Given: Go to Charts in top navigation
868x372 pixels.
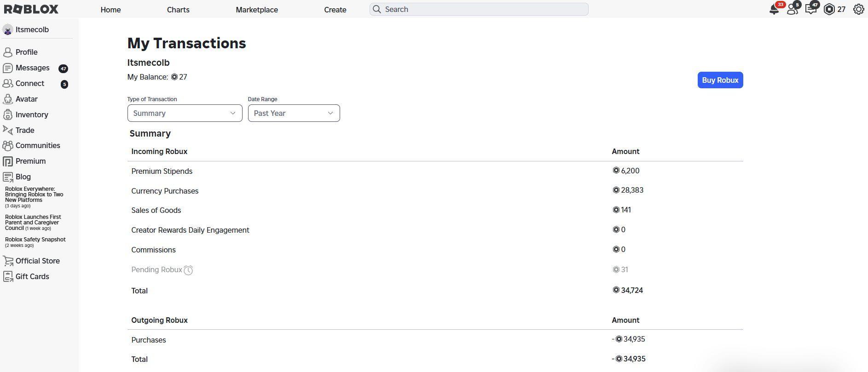Looking at the screenshot, I should 178,10.
